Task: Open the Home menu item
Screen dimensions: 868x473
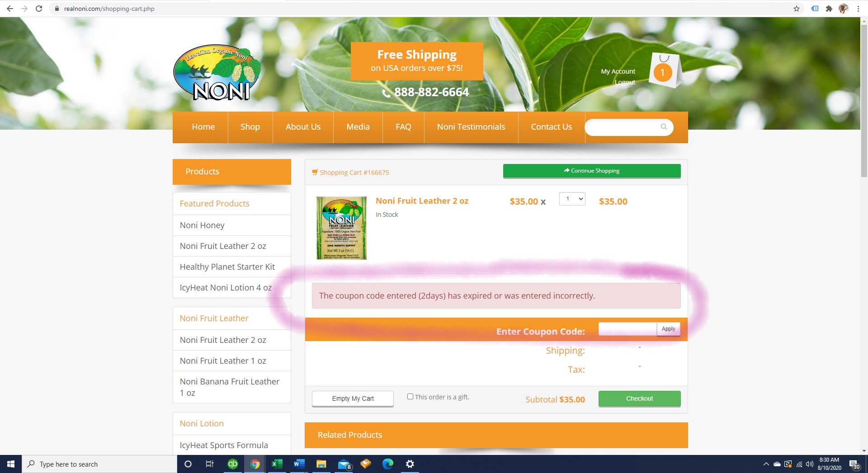Action: (x=203, y=127)
